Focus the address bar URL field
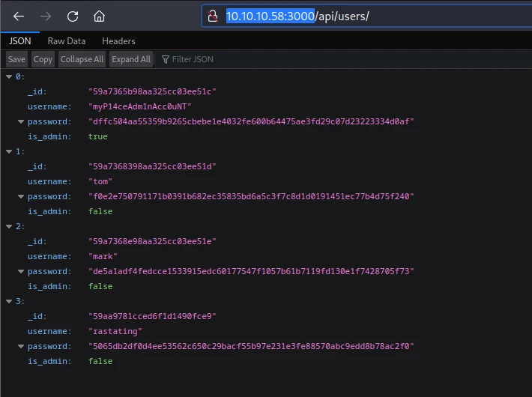 pyautogui.click(x=366, y=16)
